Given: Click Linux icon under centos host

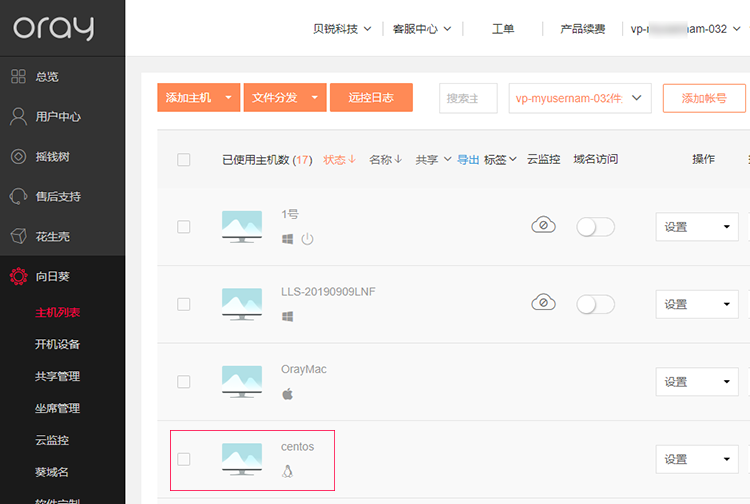Looking at the screenshot, I should tap(288, 471).
